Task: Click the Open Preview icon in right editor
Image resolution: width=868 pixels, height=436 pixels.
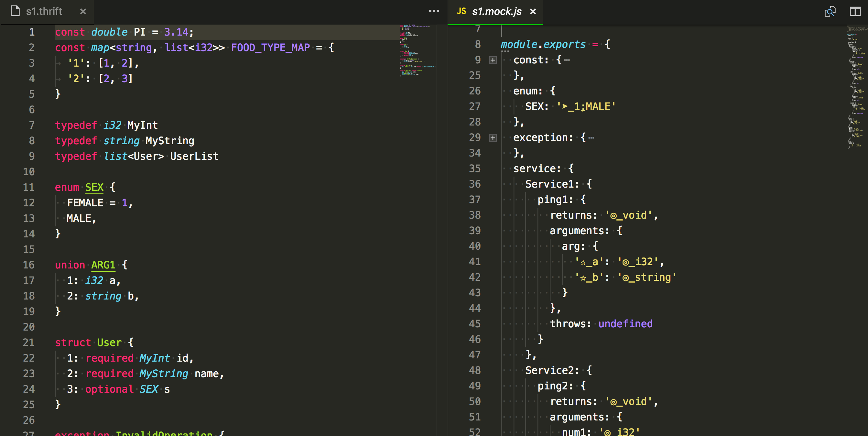Action: tap(830, 11)
